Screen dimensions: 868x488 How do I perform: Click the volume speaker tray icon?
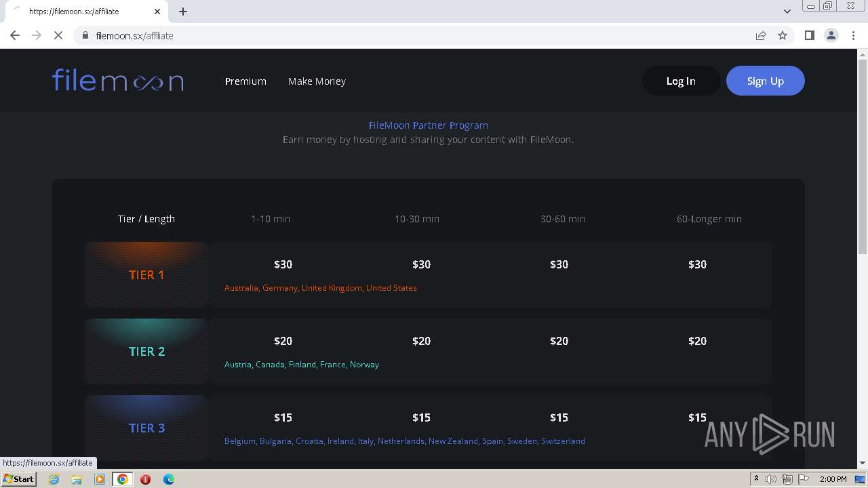tap(771, 479)
